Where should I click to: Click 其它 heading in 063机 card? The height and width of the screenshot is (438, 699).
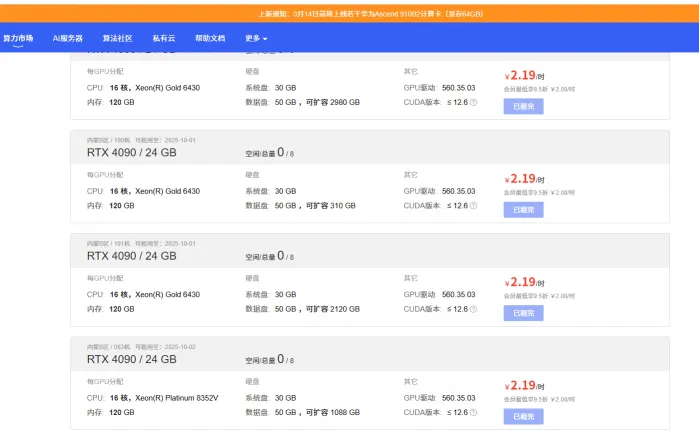[411, 382]
